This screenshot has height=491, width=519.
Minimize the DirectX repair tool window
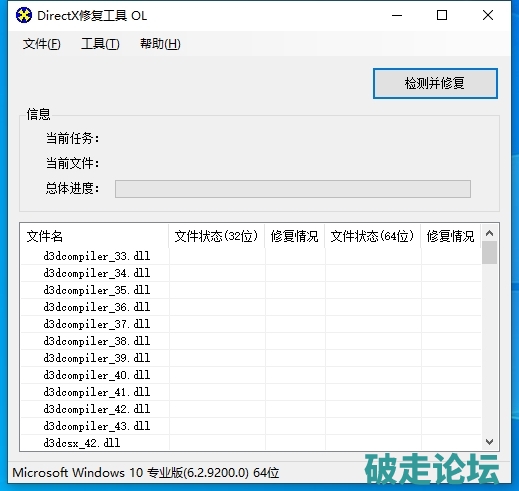(x=397, y=15)
